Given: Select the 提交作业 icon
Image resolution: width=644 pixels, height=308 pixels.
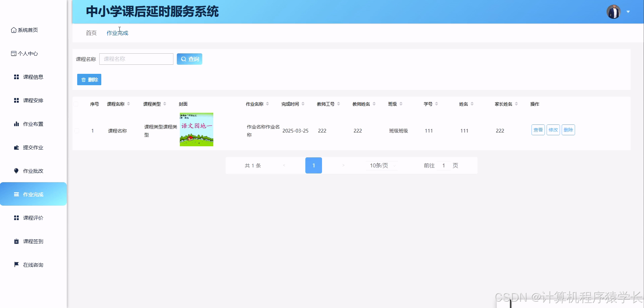Looking at the screenshot, I should tap(16, 147).
